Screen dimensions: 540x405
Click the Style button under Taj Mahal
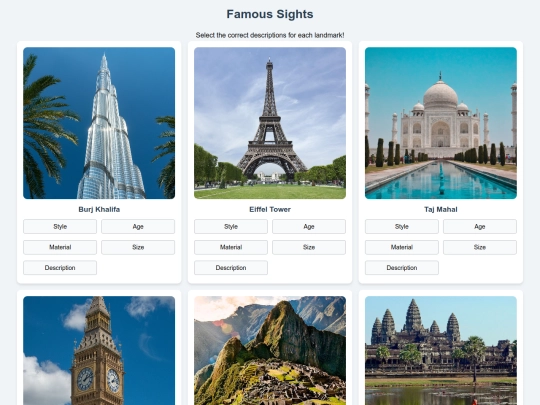pyautogui.click(x=402, y=227)
